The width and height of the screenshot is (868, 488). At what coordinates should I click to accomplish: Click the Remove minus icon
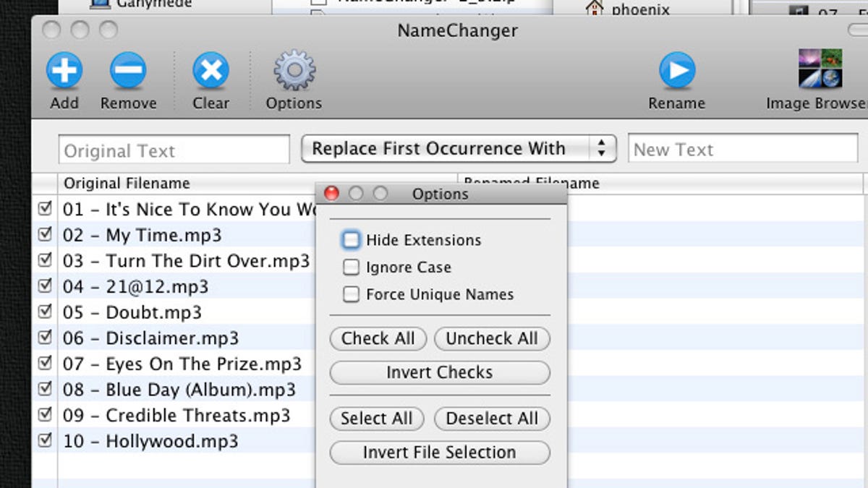pos(128,71)
